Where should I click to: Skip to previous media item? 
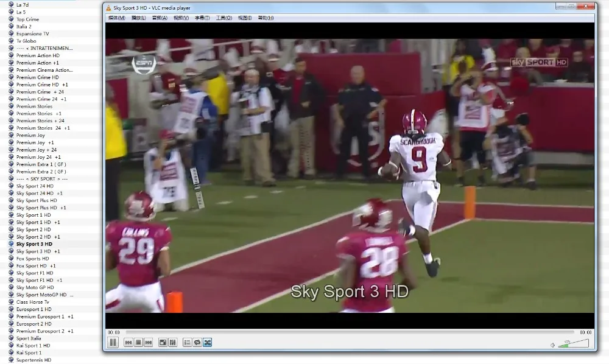pyautogui.click(x=128, y=342)
